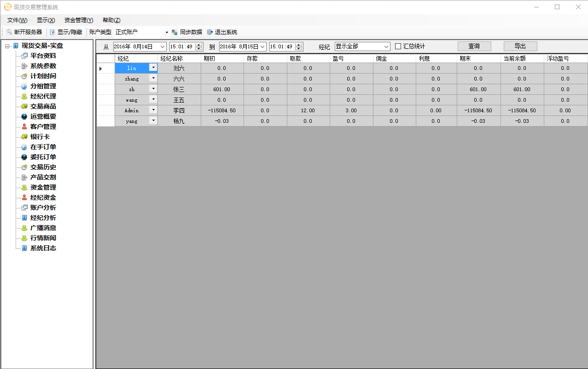588x369 pixels.
Task: Click the 佣金 column header
Action: (394, 58)
